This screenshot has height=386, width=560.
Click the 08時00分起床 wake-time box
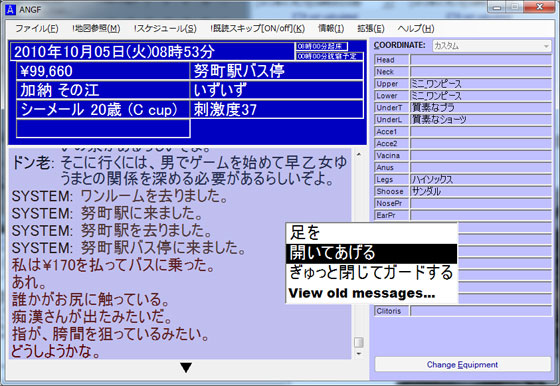click(322, 46)
